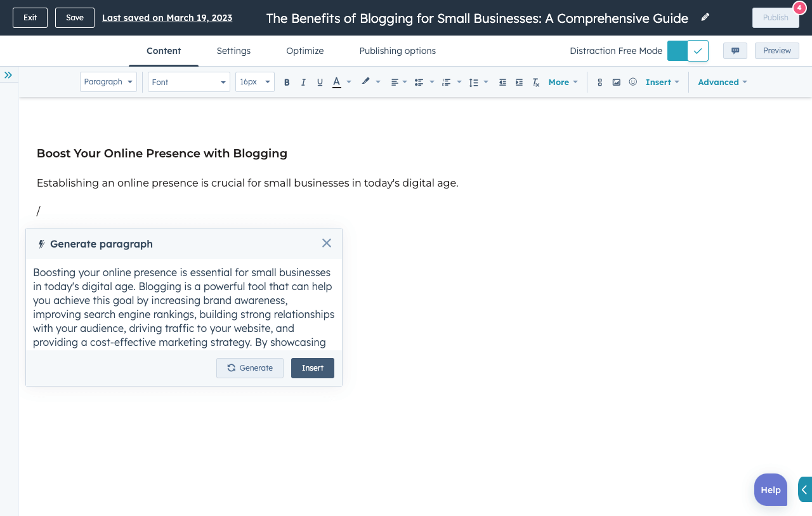Apply italic formatting
This screenshot has width=812, height=516.
303,83
